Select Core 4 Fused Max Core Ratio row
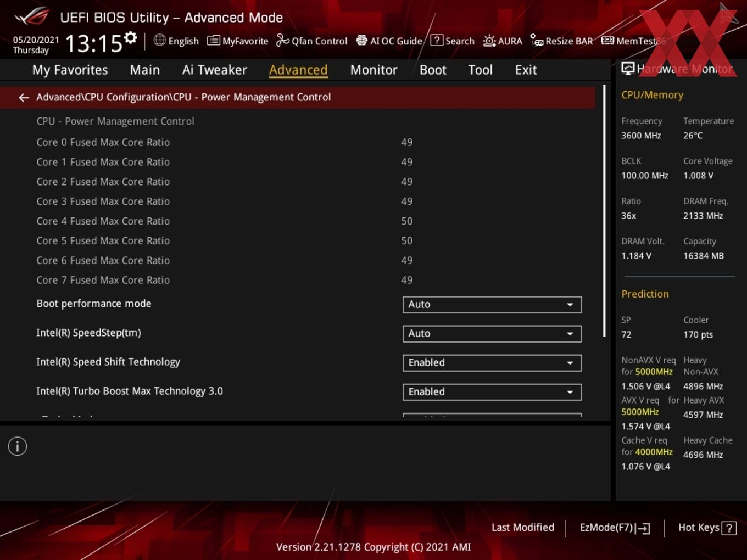The width and height of the screenshot is (747, 560). [297, 221]
